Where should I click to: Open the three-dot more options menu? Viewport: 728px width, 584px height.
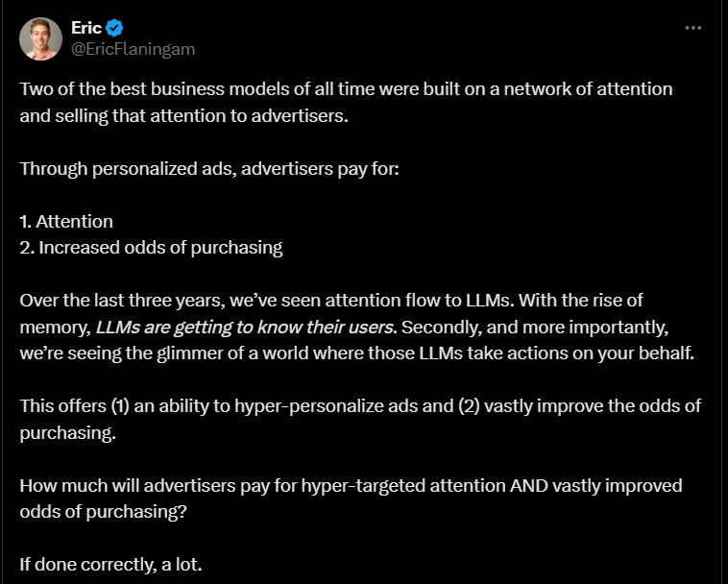coord(693,28)
